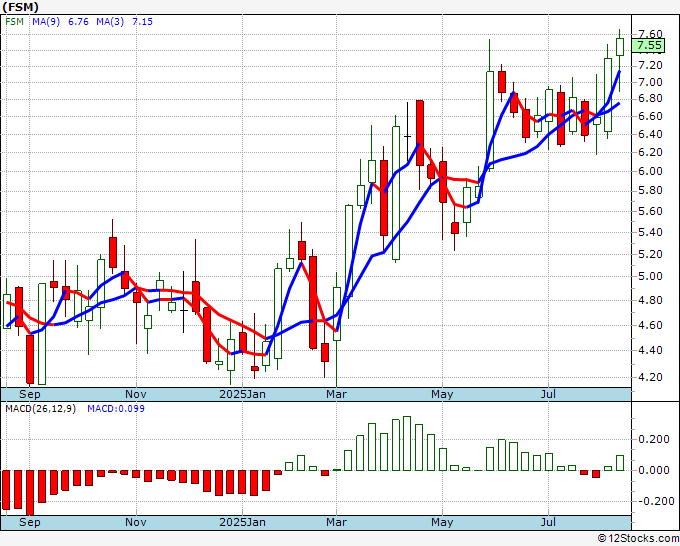Click the 0.000 MACD axis label
Viewport: 680px width, 546px height.
click(x=654, y=470)
